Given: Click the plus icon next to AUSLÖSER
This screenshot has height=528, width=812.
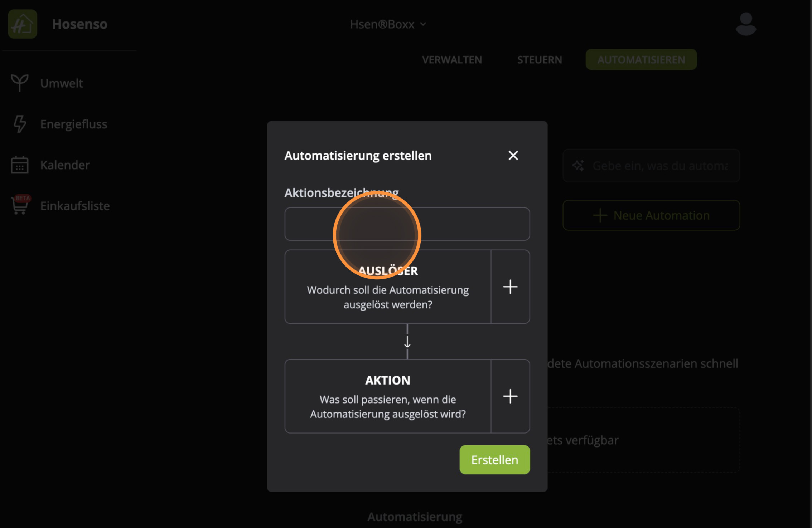Looking at the screenshot, I should coord(511,287).
